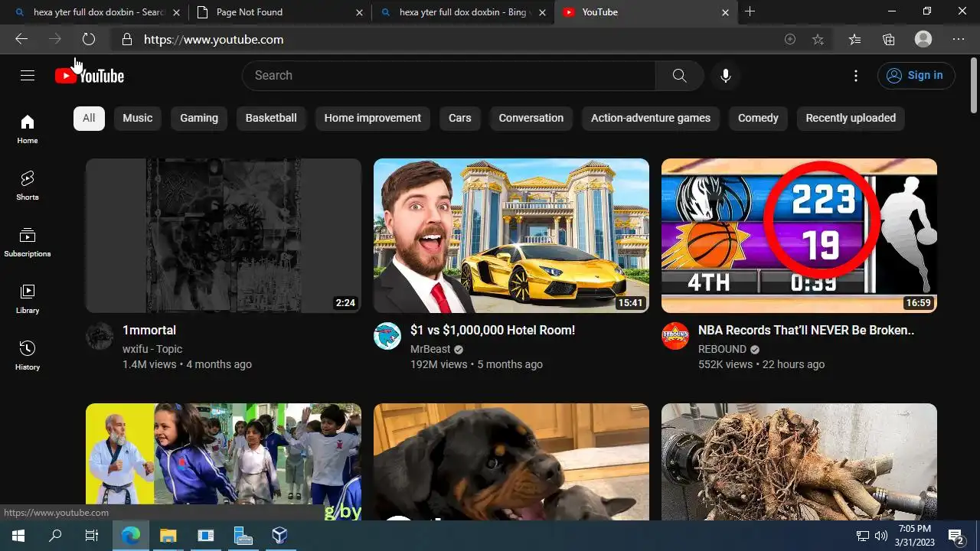Open History in the sidebar
The height and width of the screenshot is (551, 980).
(x=28, y=355)
